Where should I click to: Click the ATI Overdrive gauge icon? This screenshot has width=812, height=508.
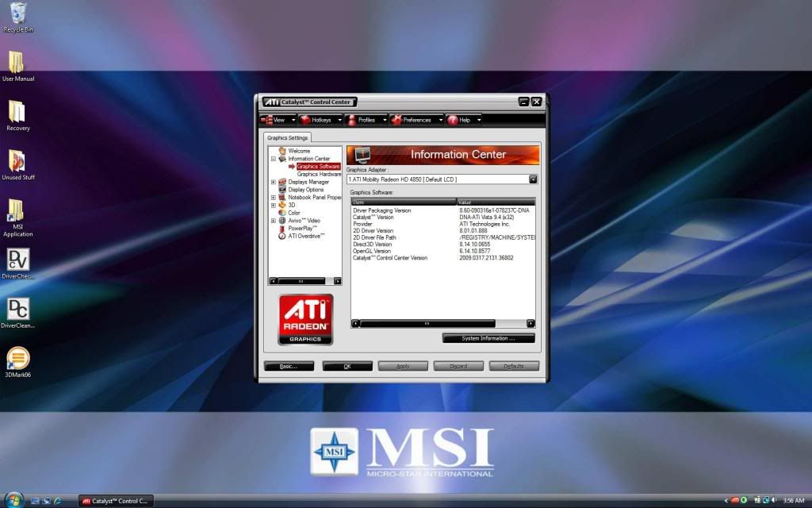(282, 236)
